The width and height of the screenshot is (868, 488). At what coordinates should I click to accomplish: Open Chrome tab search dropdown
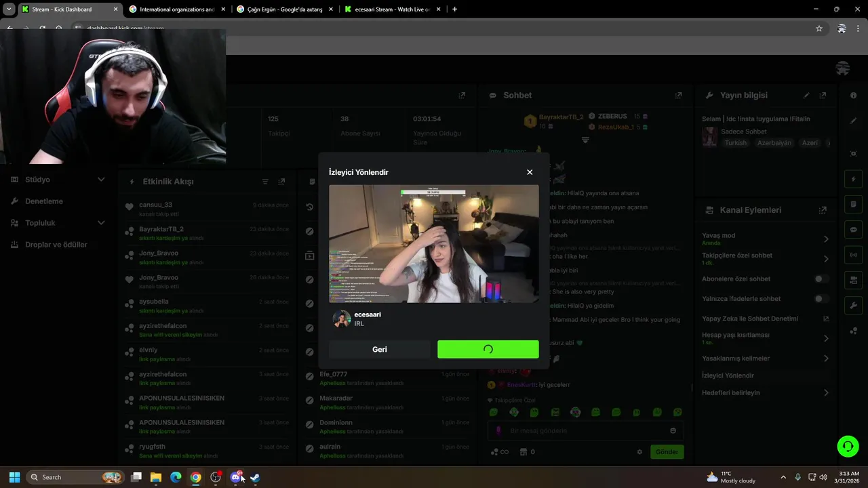[9, 9]
